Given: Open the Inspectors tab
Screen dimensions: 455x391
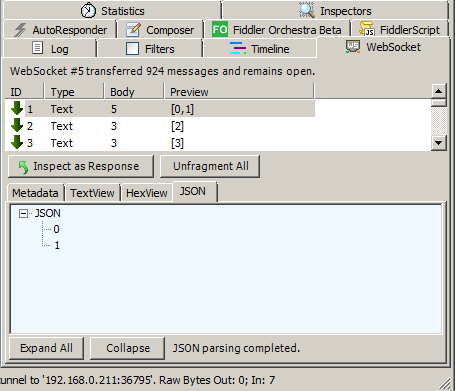Looking at the screenshot, I should [x=335, y=10].
